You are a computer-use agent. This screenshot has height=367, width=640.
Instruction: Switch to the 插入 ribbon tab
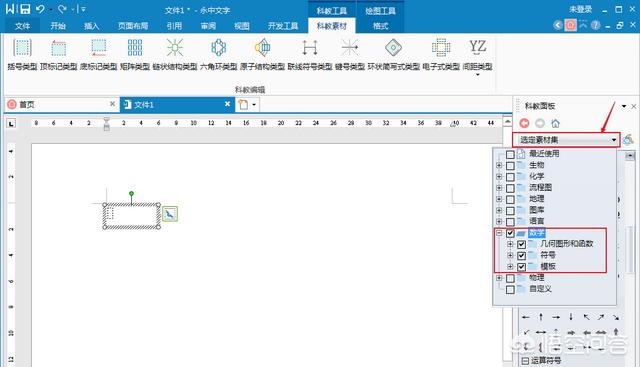pos(91,26)
